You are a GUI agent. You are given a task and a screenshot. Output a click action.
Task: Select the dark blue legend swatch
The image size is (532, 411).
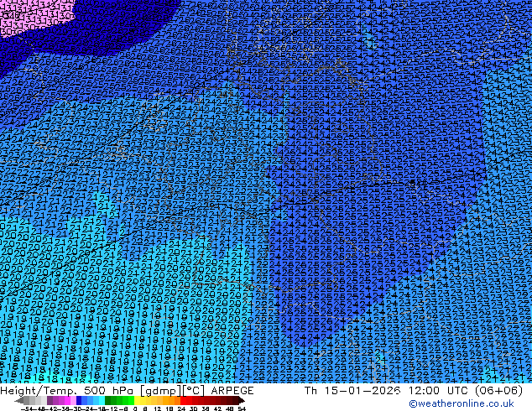[79, 400]
